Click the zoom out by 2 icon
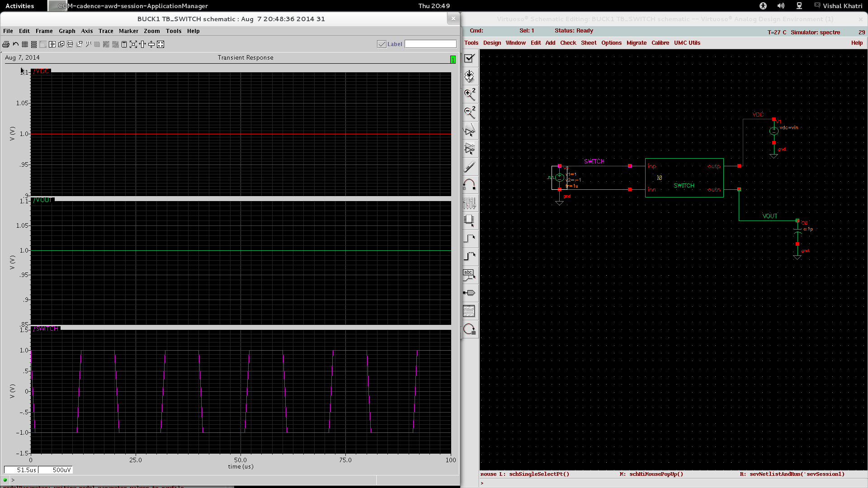The image size is (868, 488). pyautogui.click(x=469, y=112)
